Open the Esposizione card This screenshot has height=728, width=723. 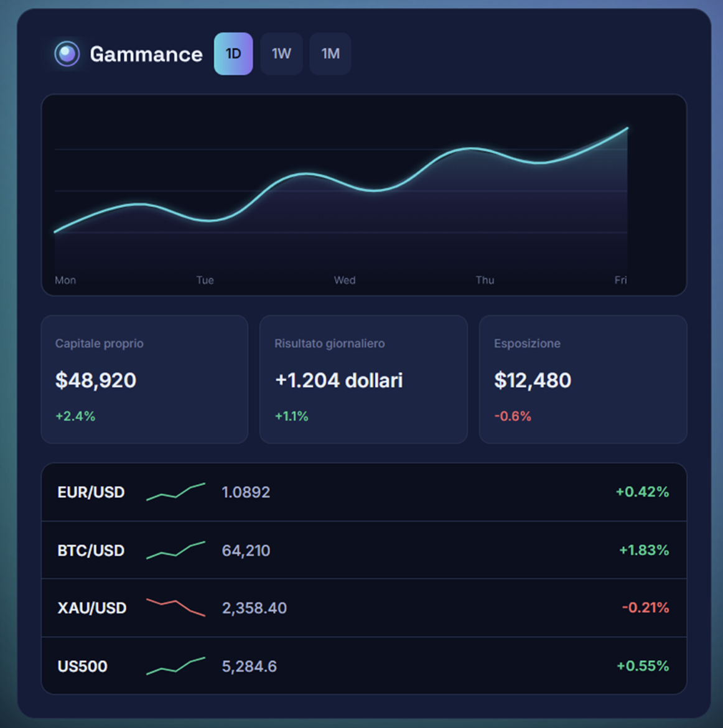[583, 380]
